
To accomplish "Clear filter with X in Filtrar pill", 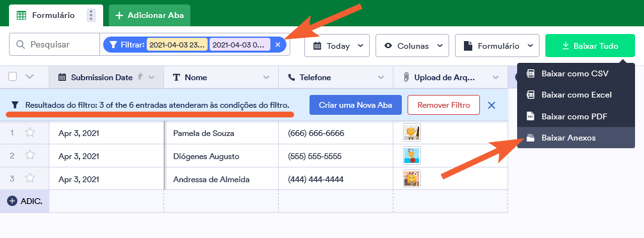I will 277,45.
